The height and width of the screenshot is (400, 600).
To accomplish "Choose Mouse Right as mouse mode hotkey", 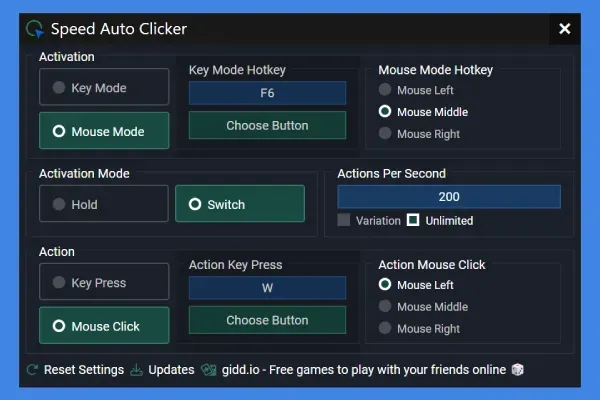I will click(x=419, y=134).
